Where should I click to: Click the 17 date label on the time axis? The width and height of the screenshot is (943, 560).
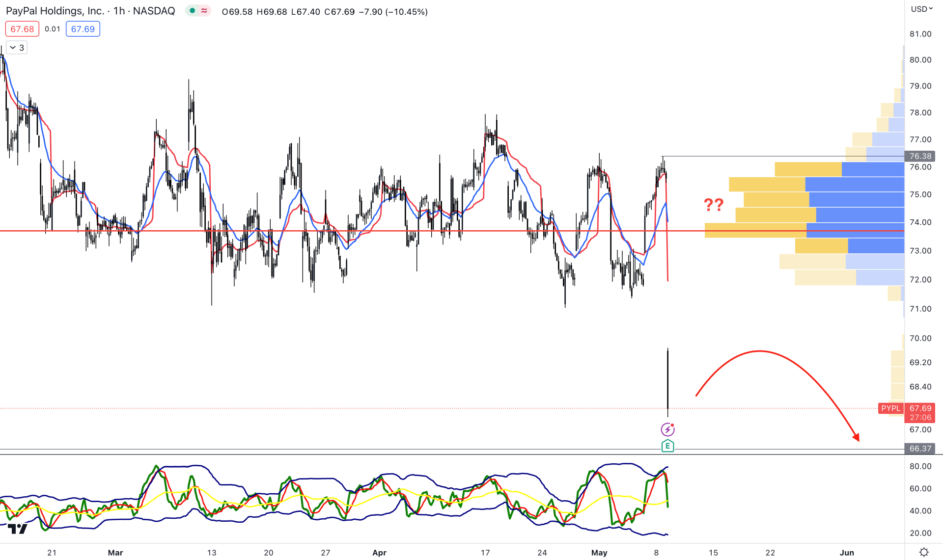pos(485,553)
